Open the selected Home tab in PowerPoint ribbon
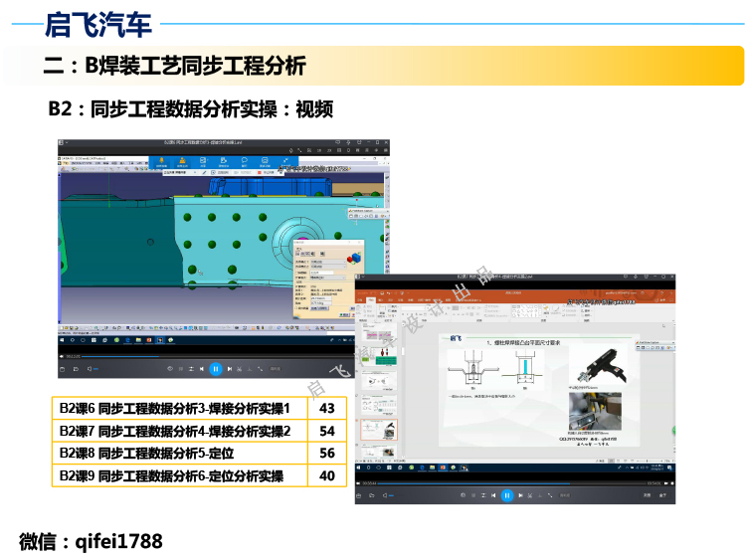This screenshot has width=746, height=560. tap(371, 300)
